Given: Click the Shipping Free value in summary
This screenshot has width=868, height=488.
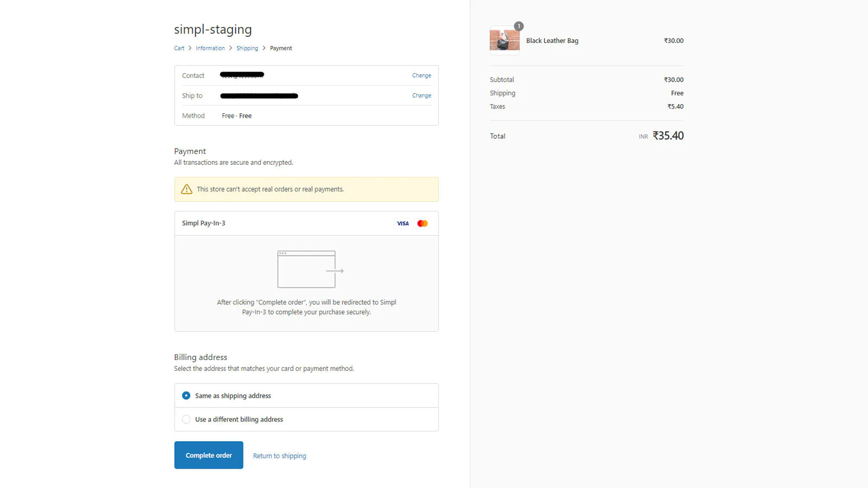Looking at the screenshot, I should (677, 93).
